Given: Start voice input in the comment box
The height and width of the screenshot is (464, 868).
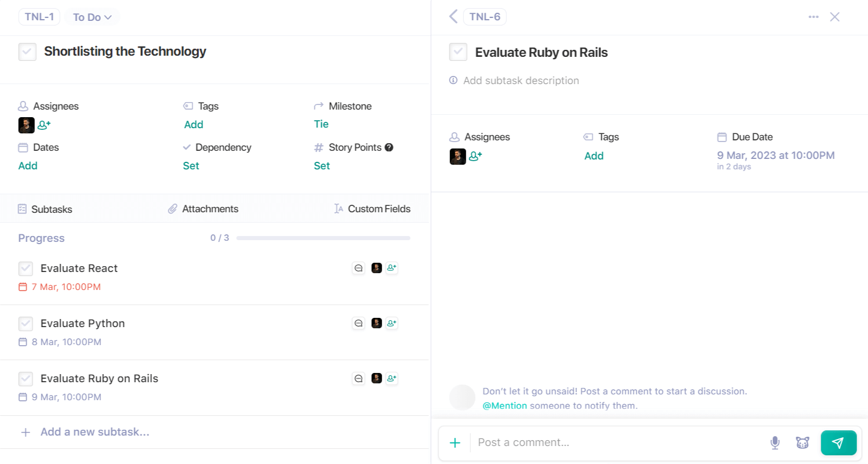Looking at the screenshot, I should coord(775,443).
